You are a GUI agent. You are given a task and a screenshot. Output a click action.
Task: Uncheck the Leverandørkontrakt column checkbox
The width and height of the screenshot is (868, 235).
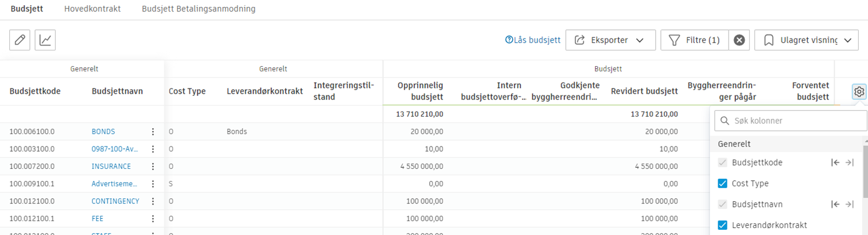click(723, 225)
